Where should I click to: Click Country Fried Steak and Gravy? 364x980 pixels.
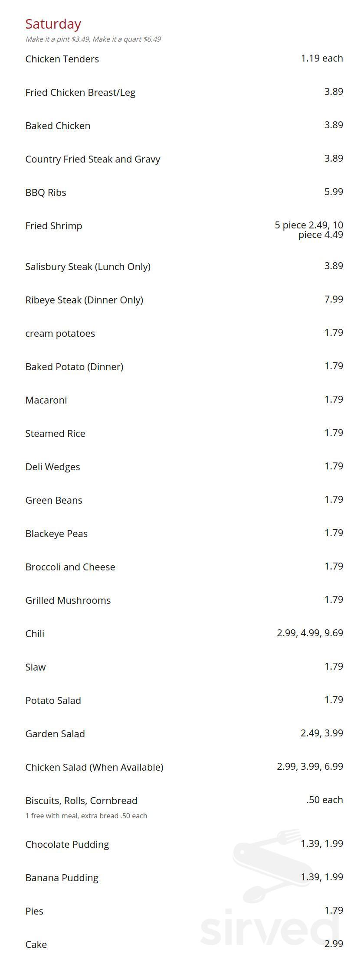coord(93,159)
